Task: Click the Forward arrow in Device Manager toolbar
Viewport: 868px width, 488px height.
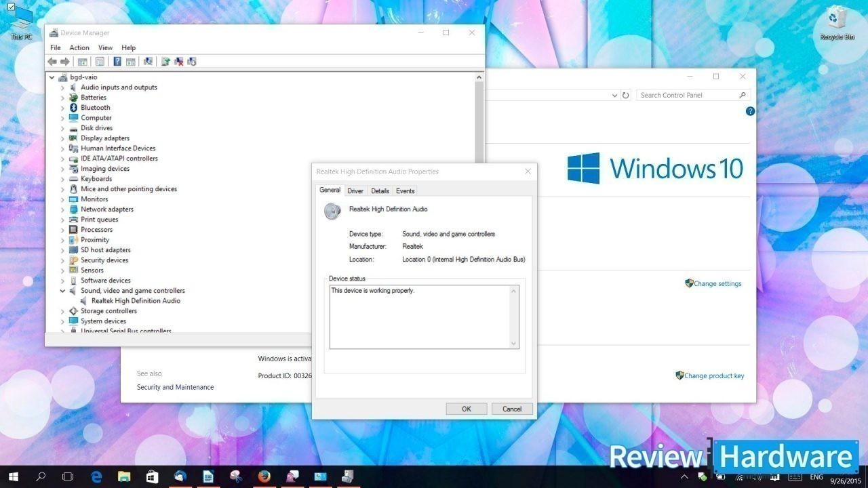Action: click(65, 62)
